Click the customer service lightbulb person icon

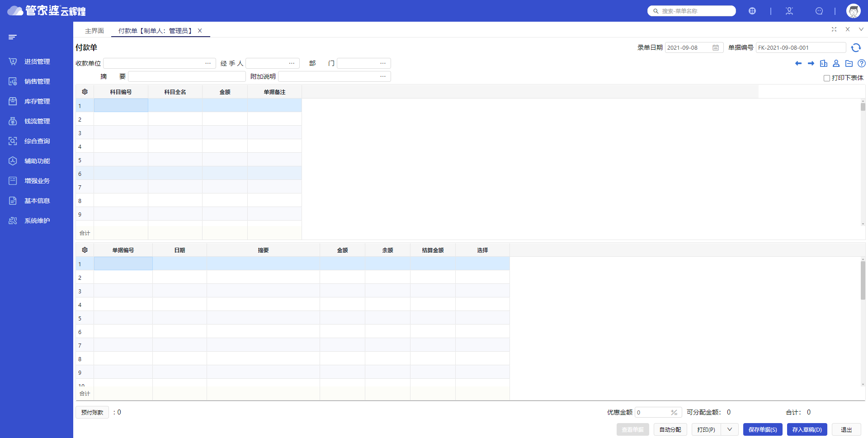point(789,11)
